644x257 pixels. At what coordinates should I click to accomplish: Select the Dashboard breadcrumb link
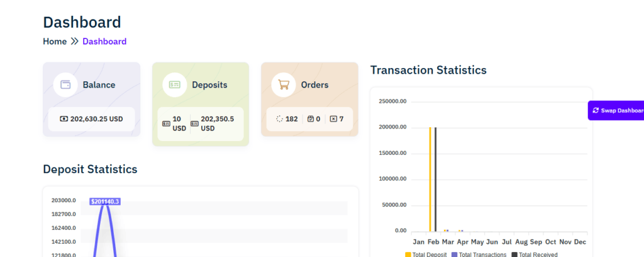104,42
